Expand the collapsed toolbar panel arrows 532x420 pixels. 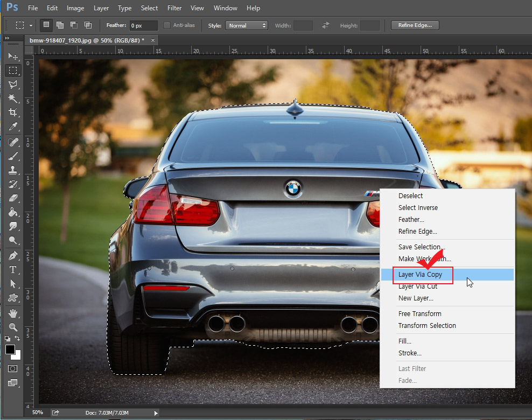coord(7,38)
